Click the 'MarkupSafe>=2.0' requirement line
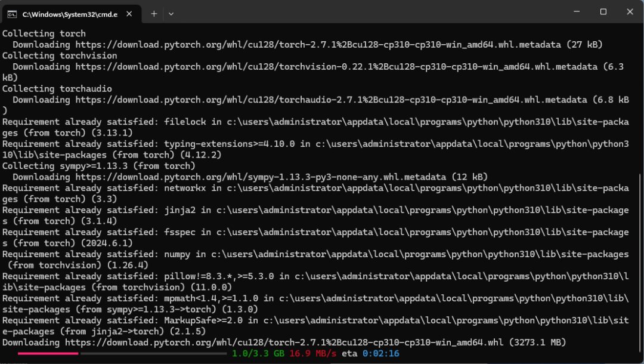This screenshot has width=644, height=364. (x=315, y=326)
